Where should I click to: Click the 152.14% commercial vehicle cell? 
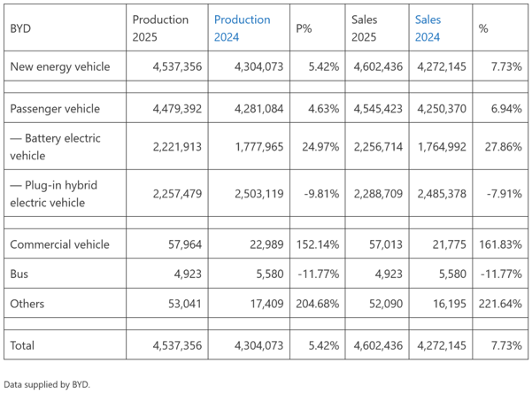tap(318, 244)
